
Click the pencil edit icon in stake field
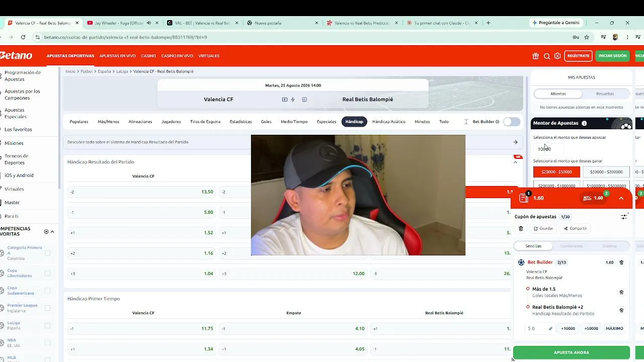pos(550,329)
